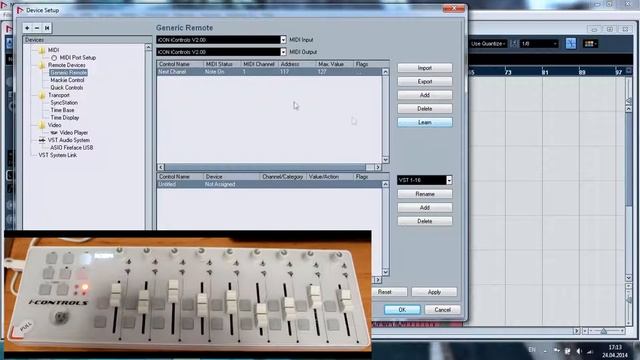
Task: Click upper table scroll down arrow
Action: [x=385, y=160]
